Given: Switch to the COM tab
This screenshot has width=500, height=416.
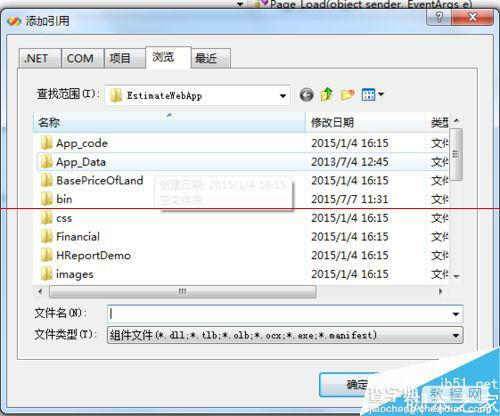Looking at the screenshot, I should click(x=82, y=58).
